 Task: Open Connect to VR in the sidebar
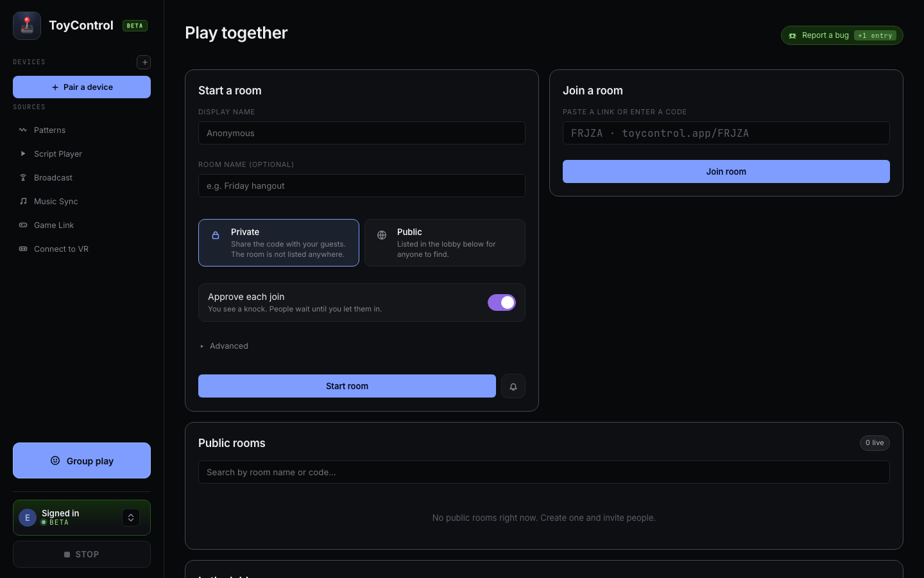(81, 249)
